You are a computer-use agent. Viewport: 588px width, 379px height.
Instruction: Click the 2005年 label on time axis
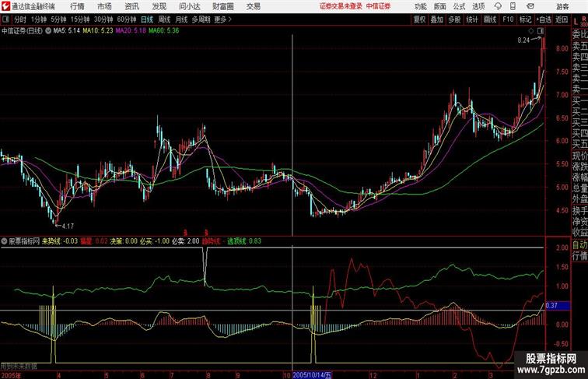[x=11, y=375]
